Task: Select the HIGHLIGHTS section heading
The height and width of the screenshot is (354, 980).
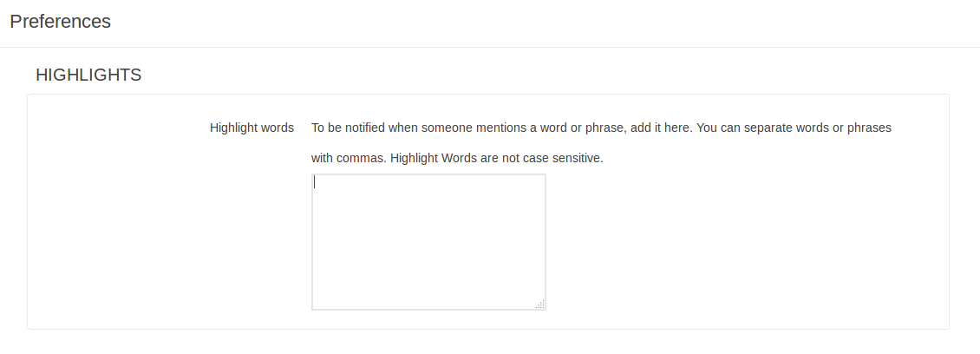Action: 88,75
